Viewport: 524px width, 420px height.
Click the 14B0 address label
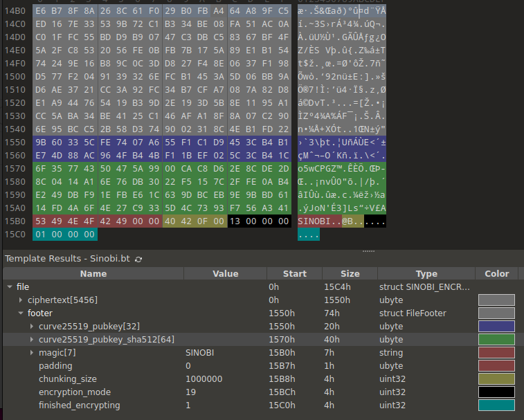[x=15, y=11]
